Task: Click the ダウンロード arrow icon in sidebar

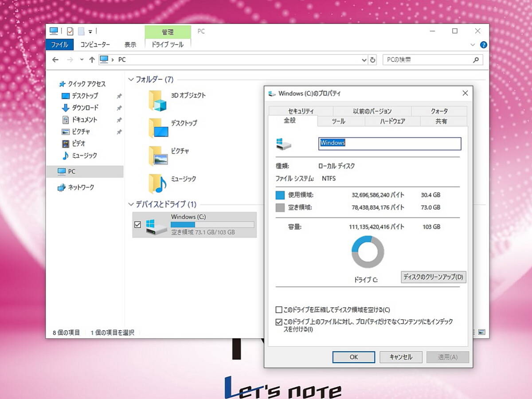Action: tap(66, 108)
